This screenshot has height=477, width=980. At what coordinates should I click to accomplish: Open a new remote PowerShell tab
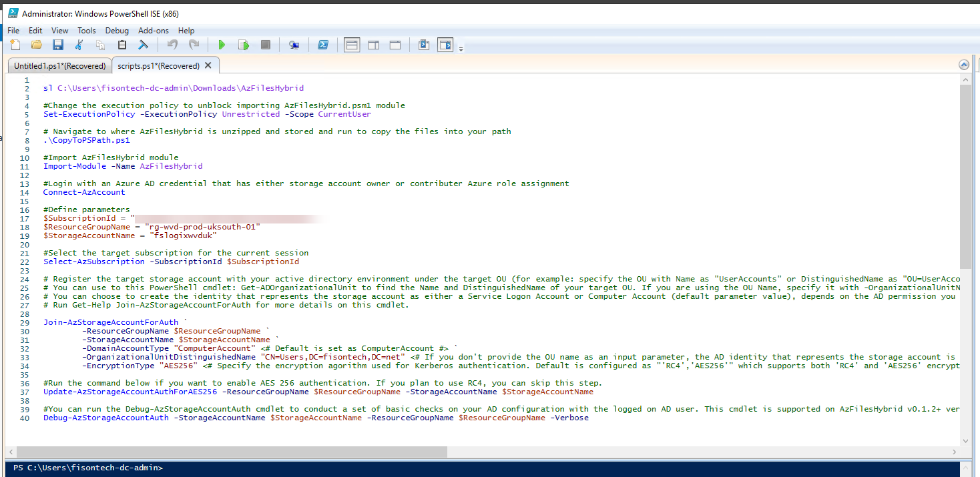294,45
